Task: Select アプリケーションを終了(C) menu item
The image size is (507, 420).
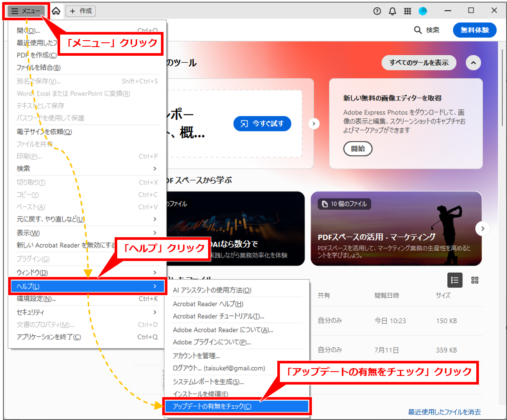Action: (x=87, y=337)
